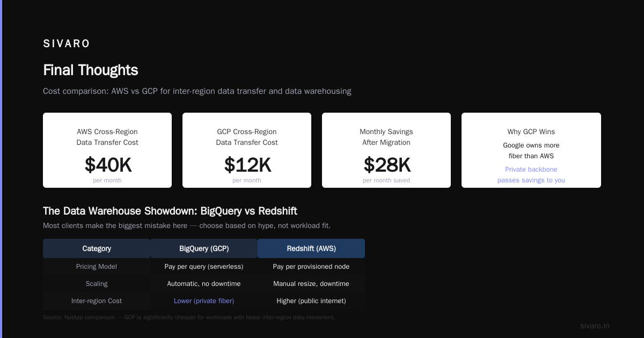Select AWS Cross-Region Data Transfer Cost label

tap(107, 137)
